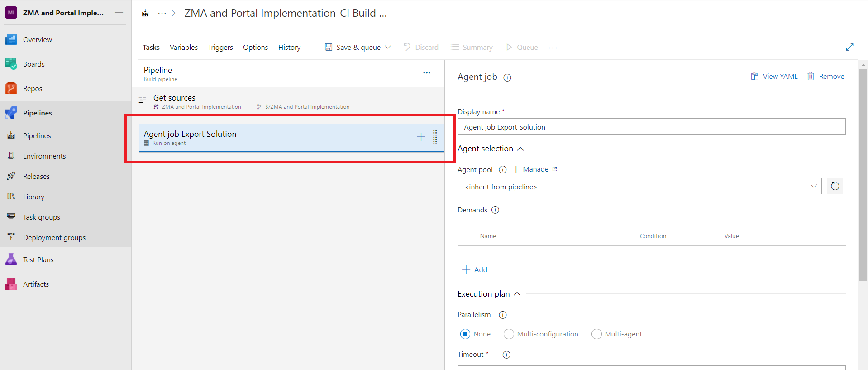Click the Demands info icon
Screen dimensions: 868x370
pyautogui.click(x=495, y=210)
